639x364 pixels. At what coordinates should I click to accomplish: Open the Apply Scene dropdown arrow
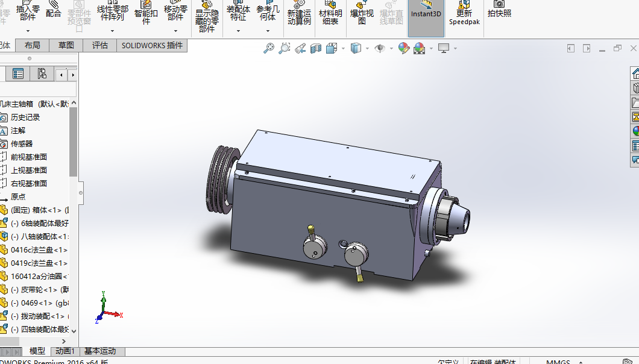point(431,48)
